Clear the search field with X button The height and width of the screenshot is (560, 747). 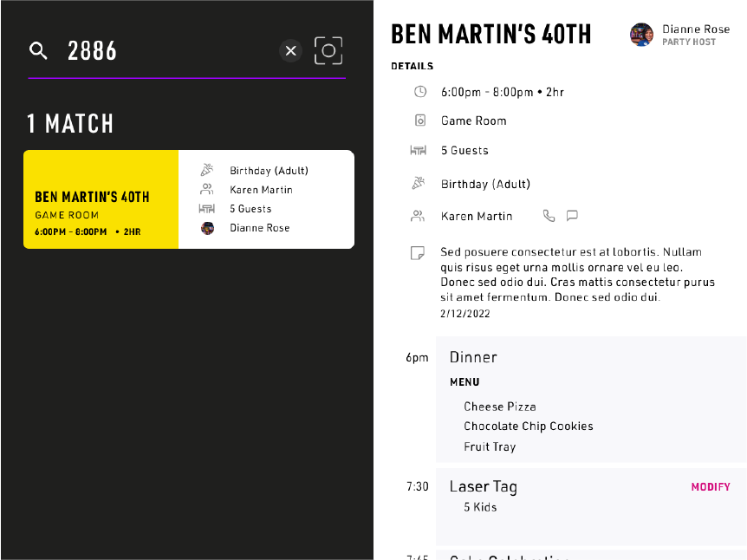291,51
